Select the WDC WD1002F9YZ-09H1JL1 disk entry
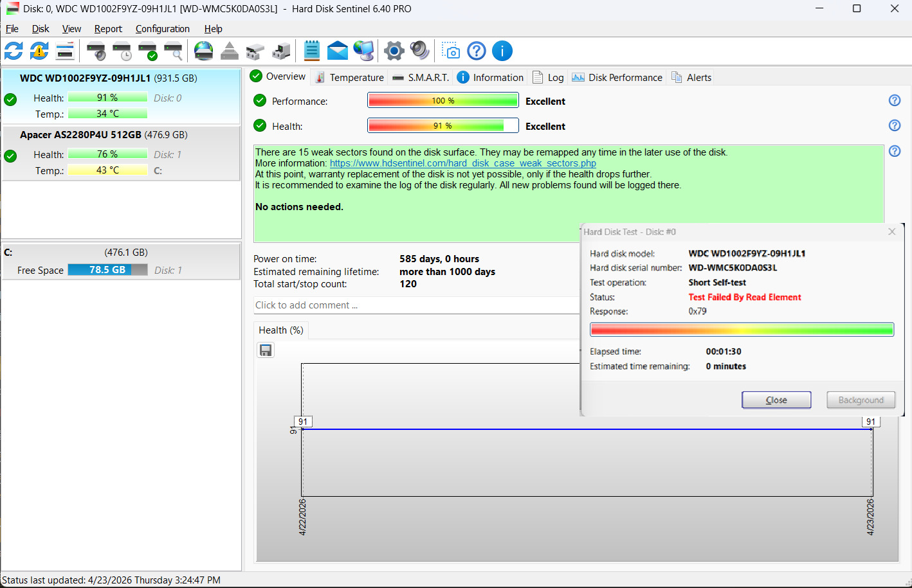912x588 pixels. pyautogui.click(x=121, y=96)
